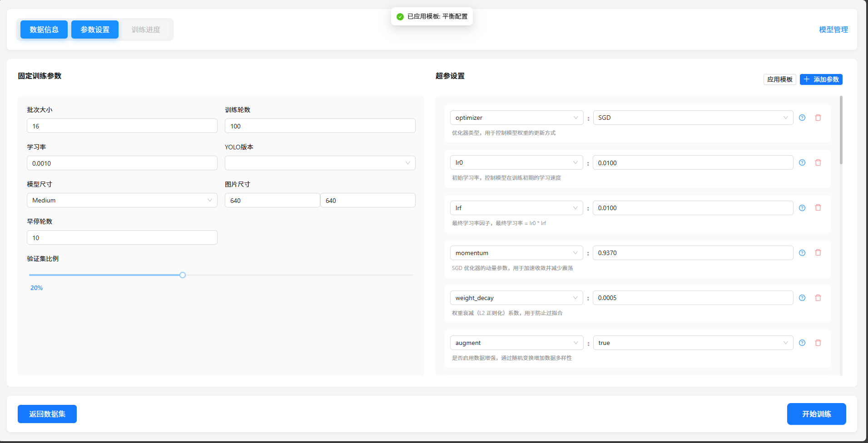Click the 开始训练 button
This screenshot has height=443, width=868.
tap(816, 414)
